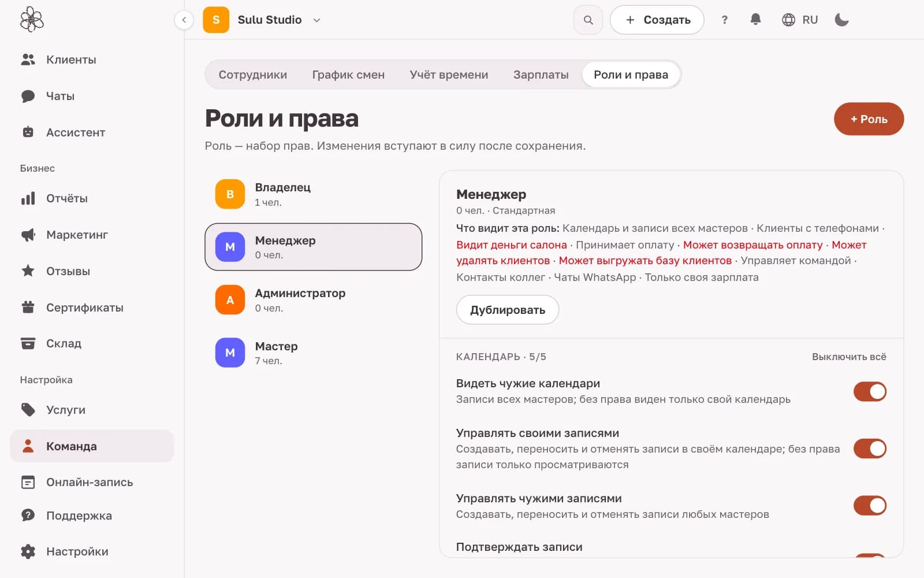Collapse the sidebar with the chevron
This screenshot has width=924, height=578.
184,20
